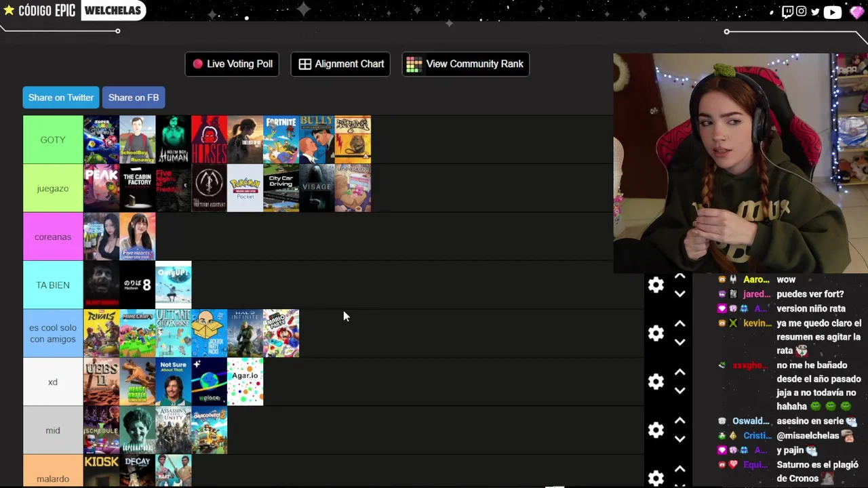Select SchoolBoy Runaway tile
The image size is (868, 488).
[137, 140]
